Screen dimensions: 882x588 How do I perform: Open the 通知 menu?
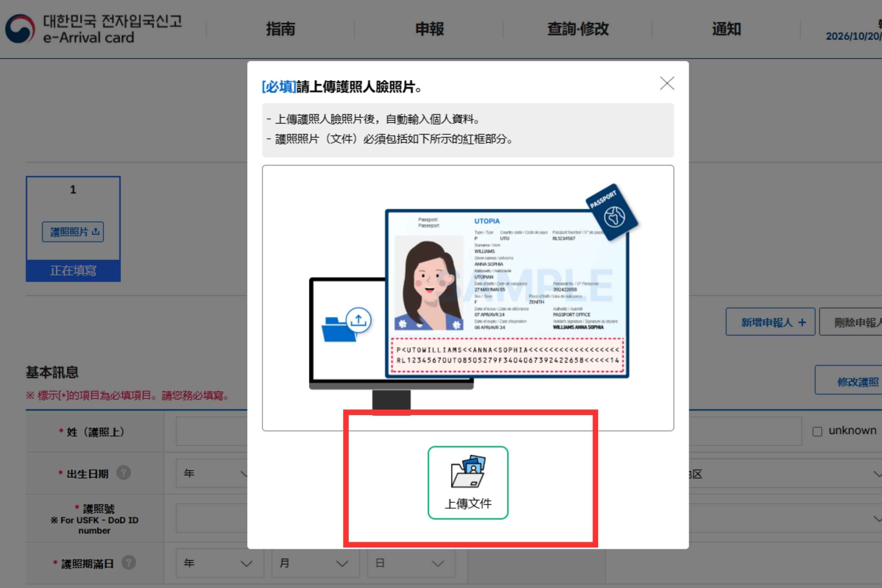726,29
